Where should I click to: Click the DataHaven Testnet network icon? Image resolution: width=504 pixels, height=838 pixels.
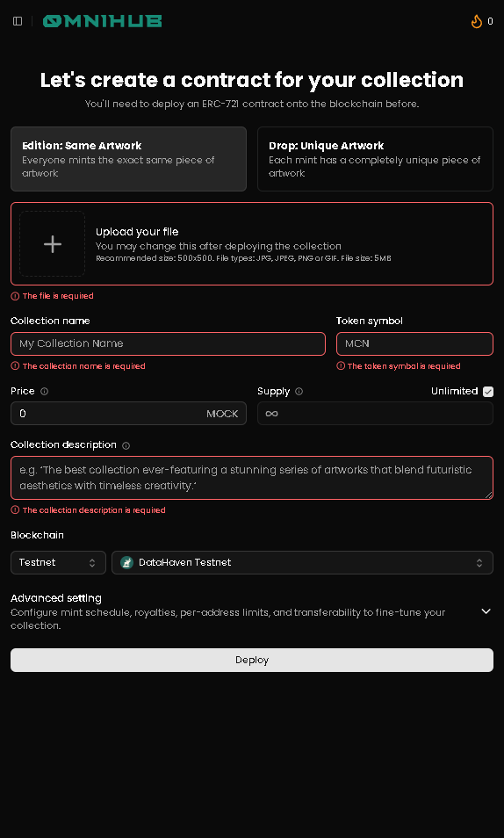click(x=126, y=562)
